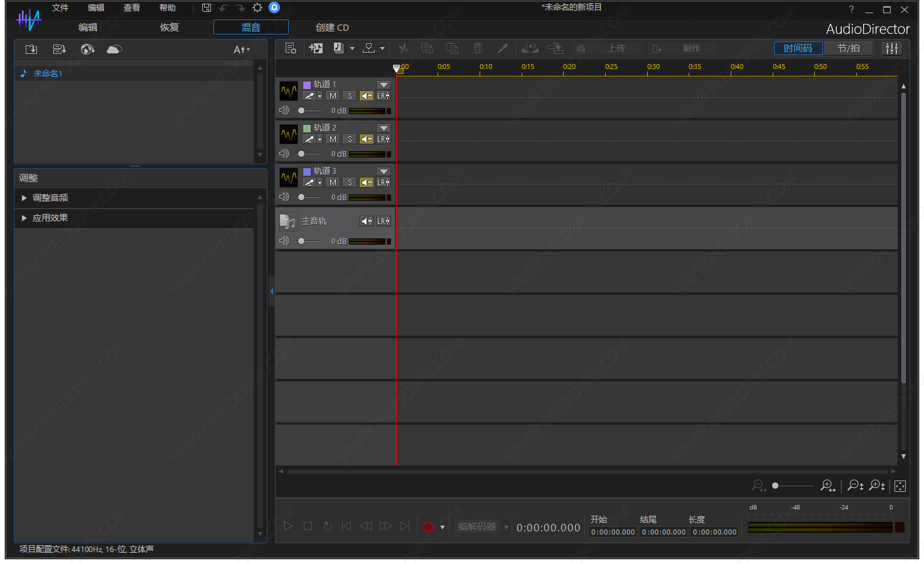The width and height of the screenshot is (924, 564).
Task: Click the zoom out horizontal magnifier icon
Action: [x=758, y=486]
